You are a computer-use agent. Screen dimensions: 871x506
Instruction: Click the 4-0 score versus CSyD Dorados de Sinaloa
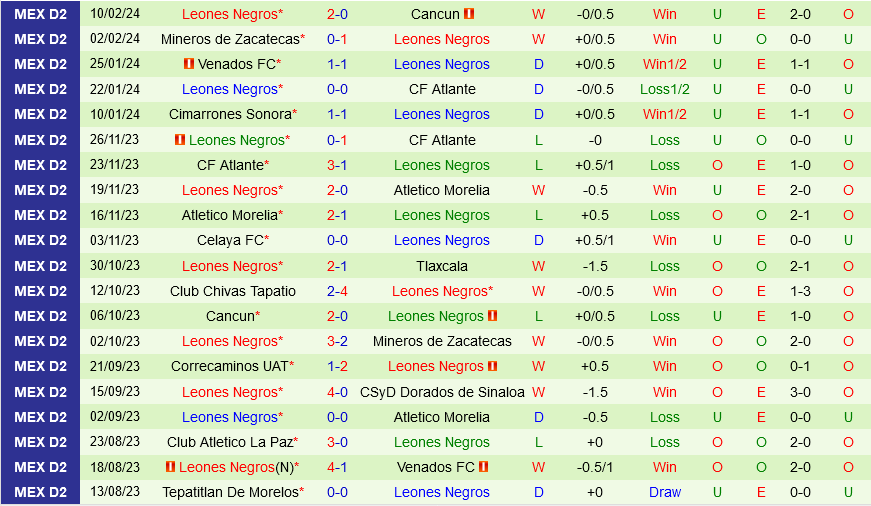tap(337, 392)
